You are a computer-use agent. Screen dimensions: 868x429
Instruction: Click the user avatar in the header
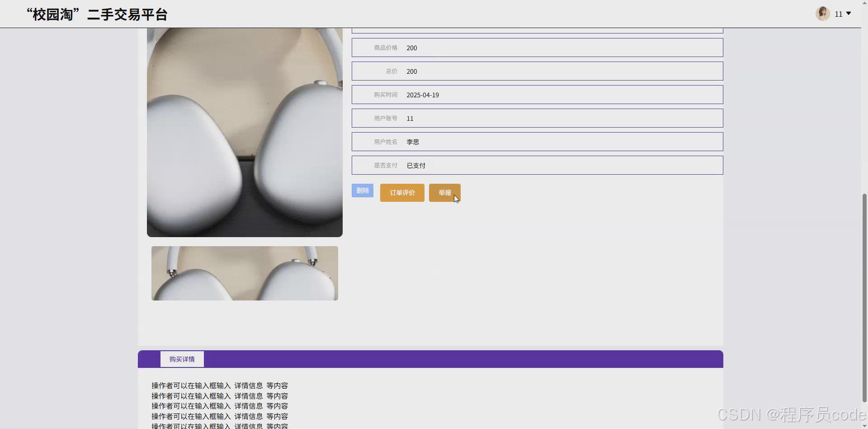pyautogui.click(x=822, y=13)
